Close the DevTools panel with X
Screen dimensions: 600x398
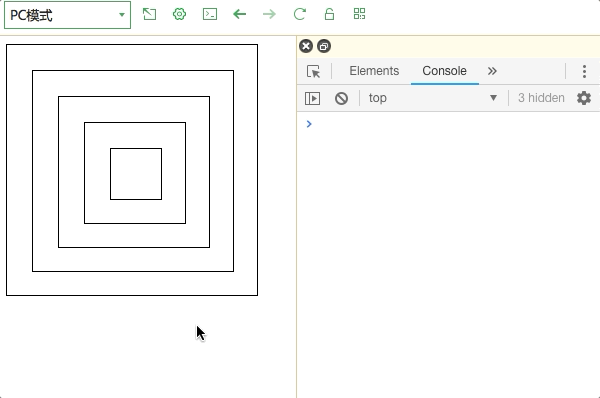306,46
